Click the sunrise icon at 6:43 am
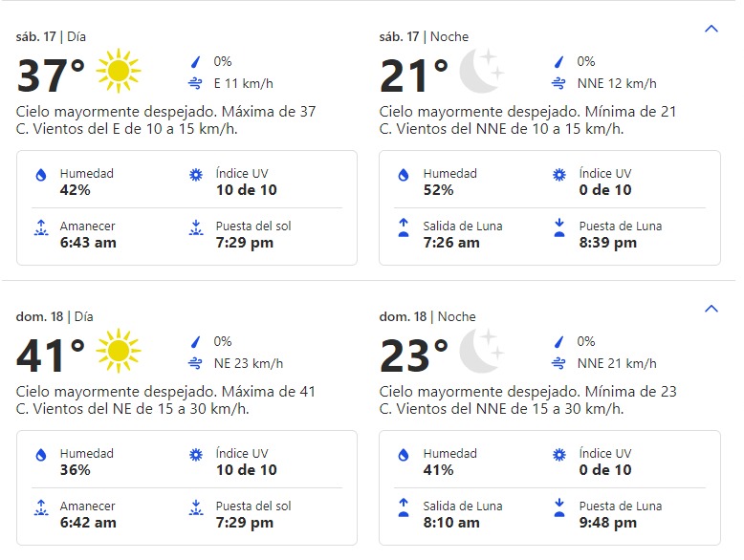 [x=41, y=227]
